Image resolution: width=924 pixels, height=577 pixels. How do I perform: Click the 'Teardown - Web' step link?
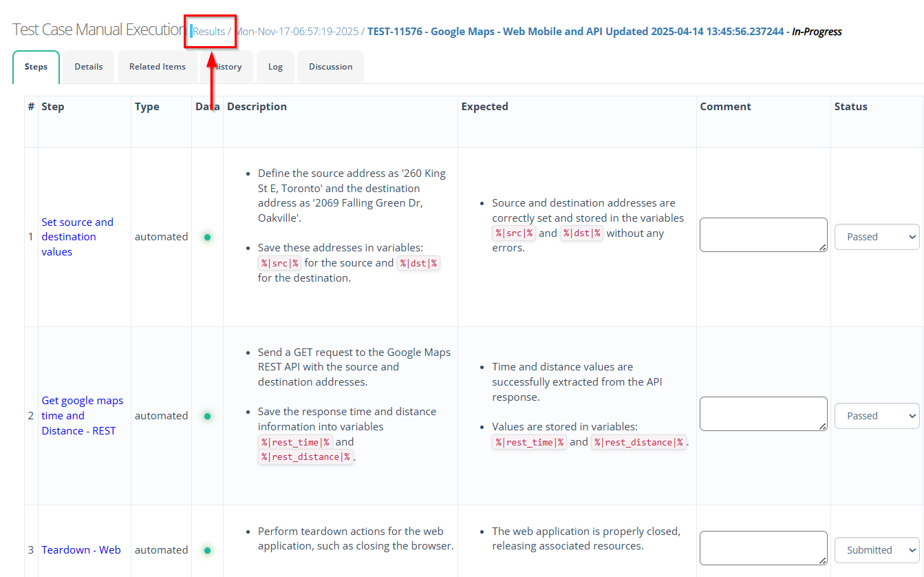[81, 550]
